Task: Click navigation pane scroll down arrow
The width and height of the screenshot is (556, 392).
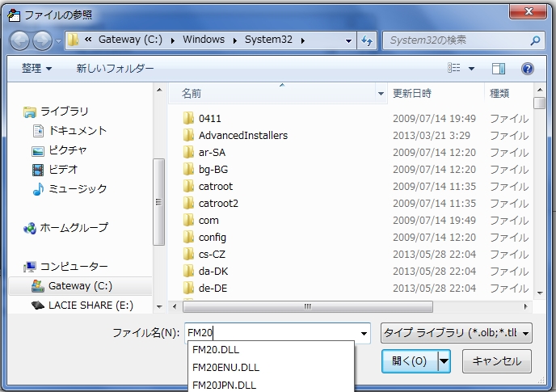Action: [159, 307]
